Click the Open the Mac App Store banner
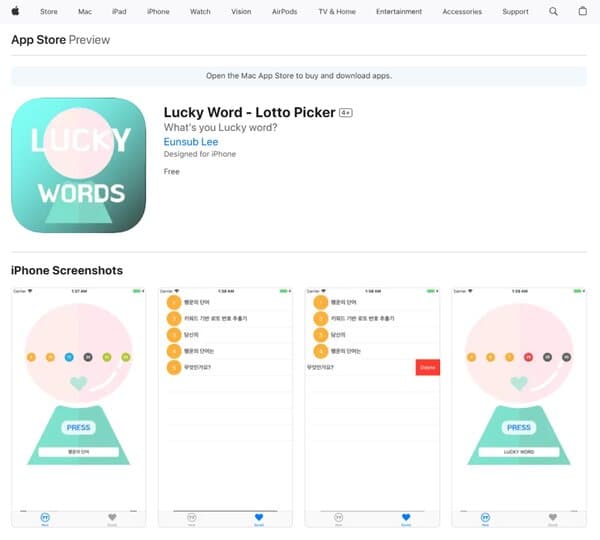Viewport: 600px width, 540px height. pyautogui.click(x=299, y=76)
